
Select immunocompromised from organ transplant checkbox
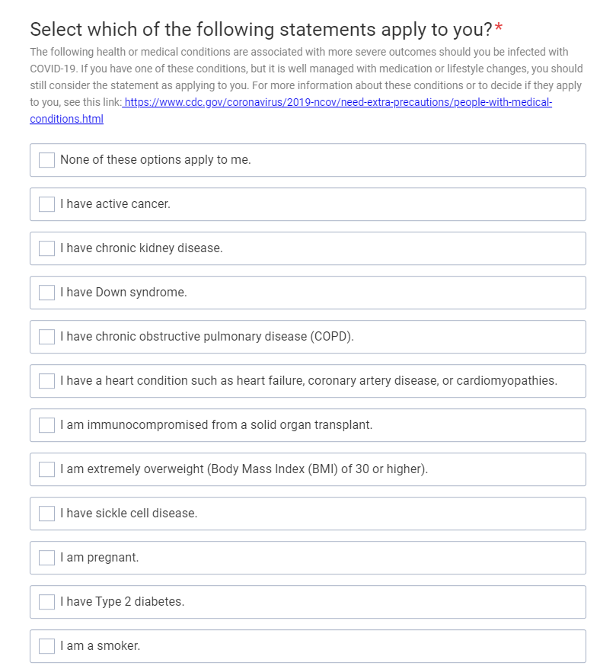[46, 424]
